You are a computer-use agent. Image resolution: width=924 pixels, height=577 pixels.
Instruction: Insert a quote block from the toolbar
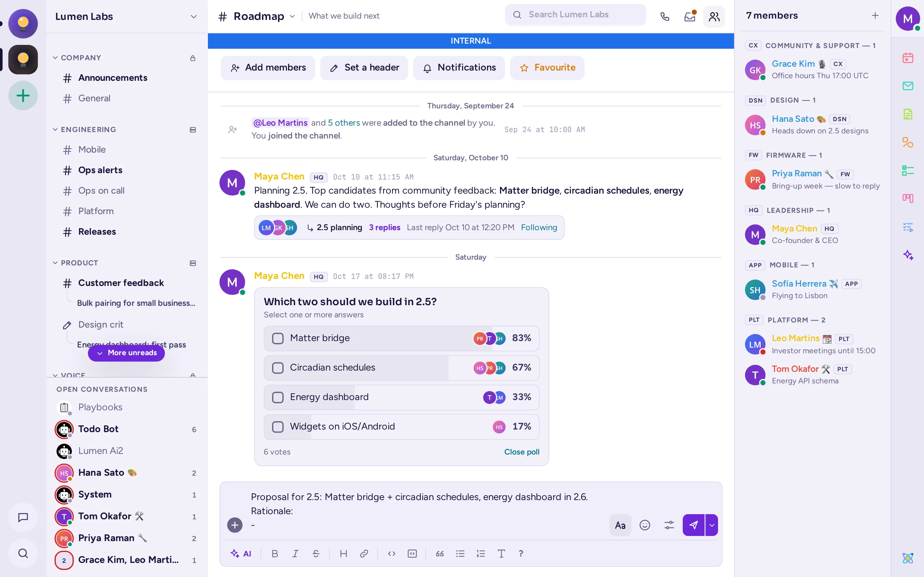pos(440,553)
